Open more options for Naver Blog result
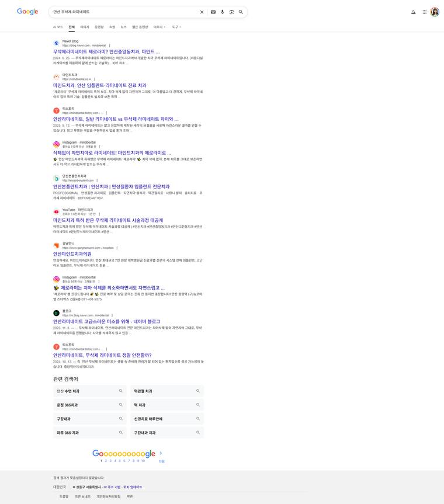Screen dimensions: 444x504 [110, 46]
